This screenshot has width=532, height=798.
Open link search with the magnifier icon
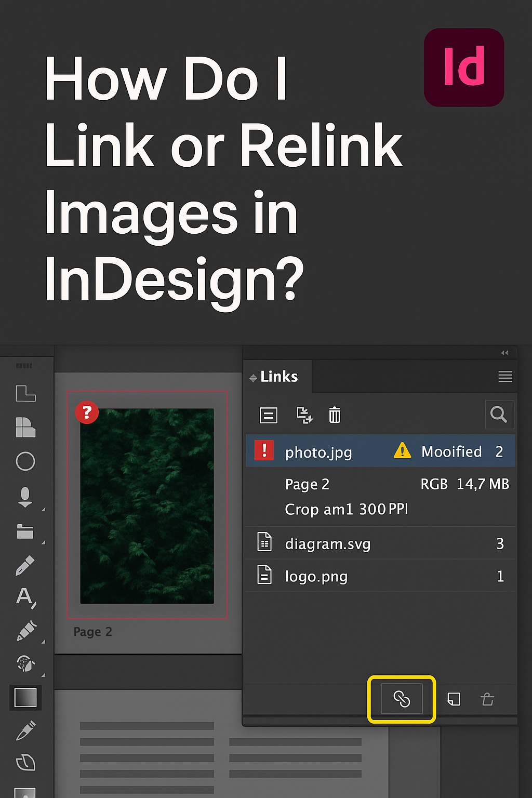pos(499,415)
